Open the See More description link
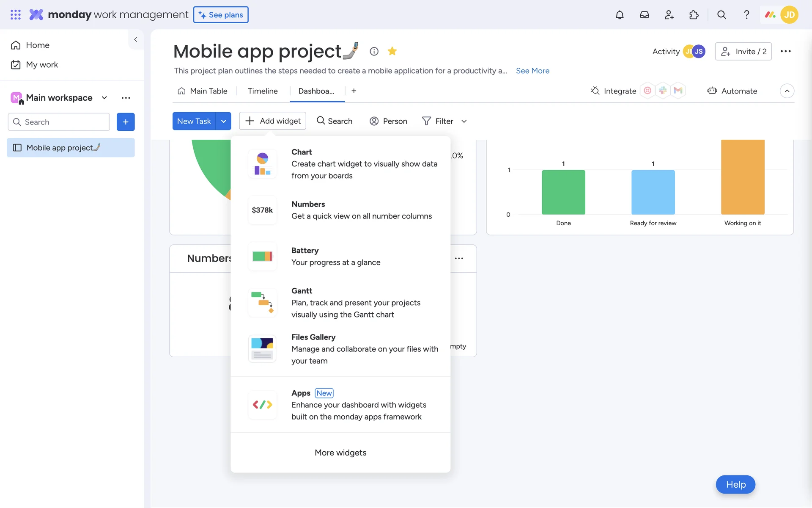Screen dimensions: 812x508 (x=532, y=71)
